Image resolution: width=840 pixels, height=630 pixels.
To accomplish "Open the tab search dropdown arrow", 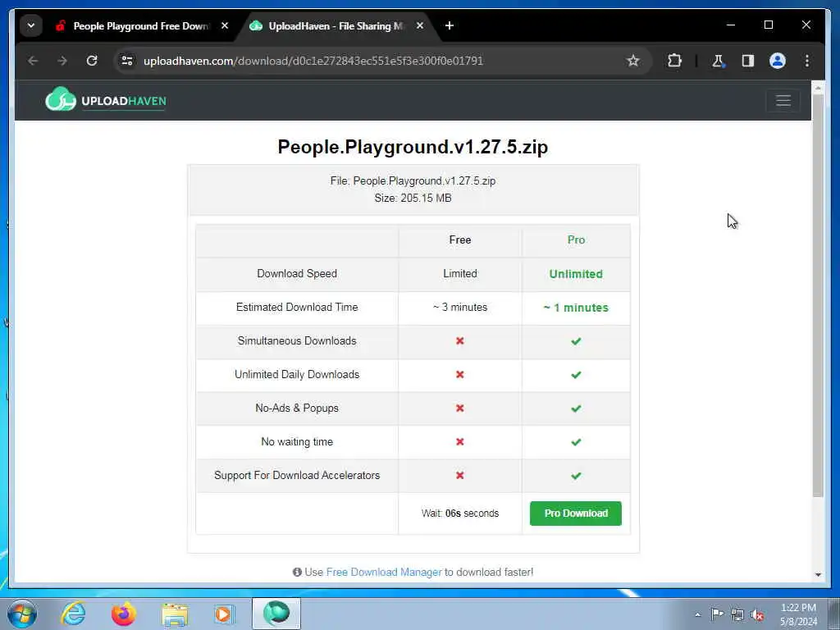I will point(31,25).
